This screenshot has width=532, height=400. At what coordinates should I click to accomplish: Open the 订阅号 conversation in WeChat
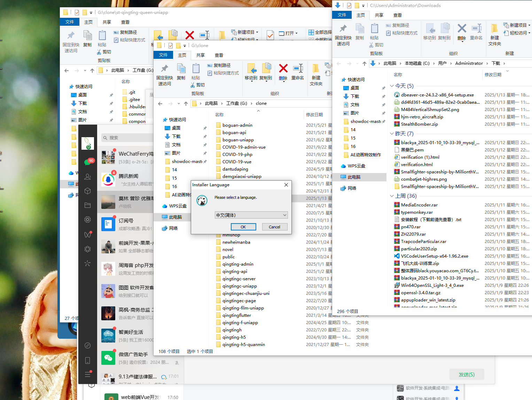tap(126, 224)
